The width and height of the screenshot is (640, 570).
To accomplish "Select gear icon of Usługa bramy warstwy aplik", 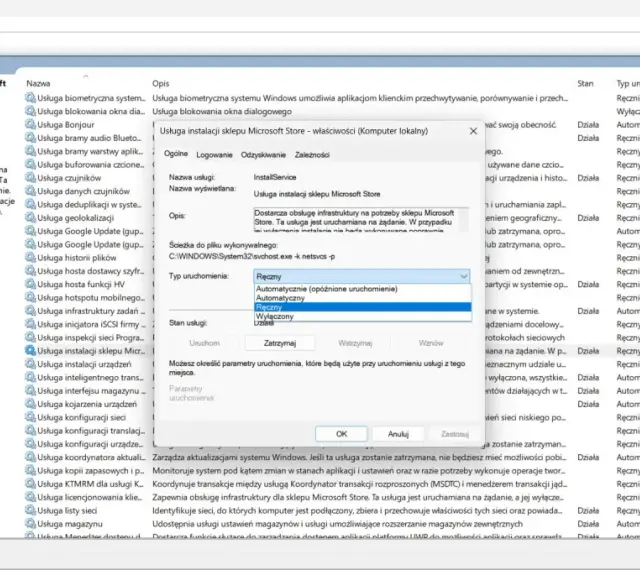I will click(x=30, y=151).
